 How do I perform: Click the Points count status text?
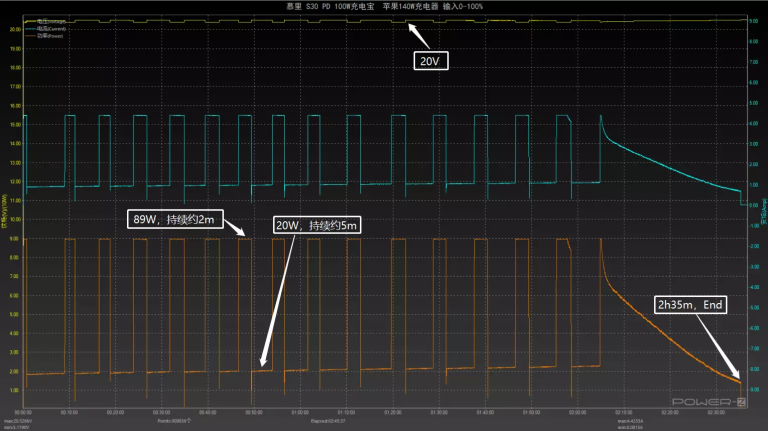coord(174,421)
